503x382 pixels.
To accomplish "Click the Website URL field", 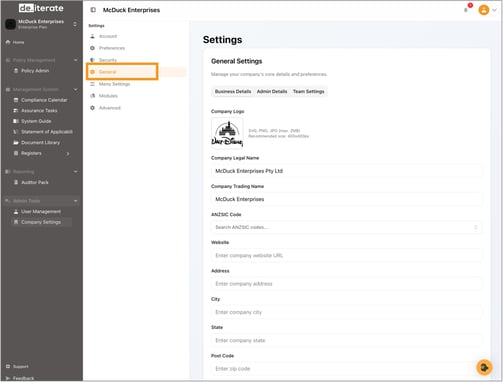I will (x=347, y=256).
